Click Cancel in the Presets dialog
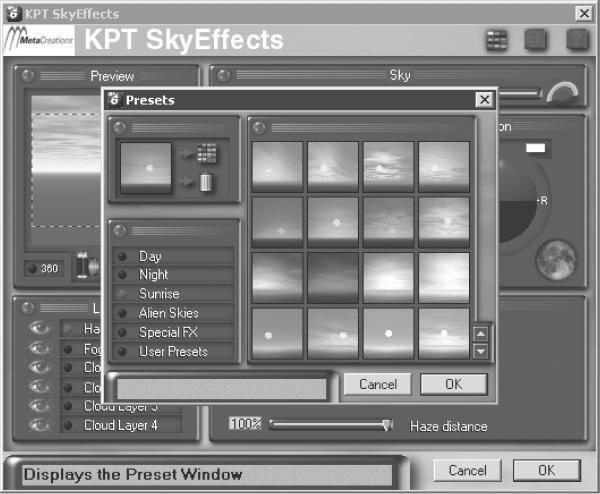The height and width of the screenshot is (494, 600). click(x=378, y=384)
